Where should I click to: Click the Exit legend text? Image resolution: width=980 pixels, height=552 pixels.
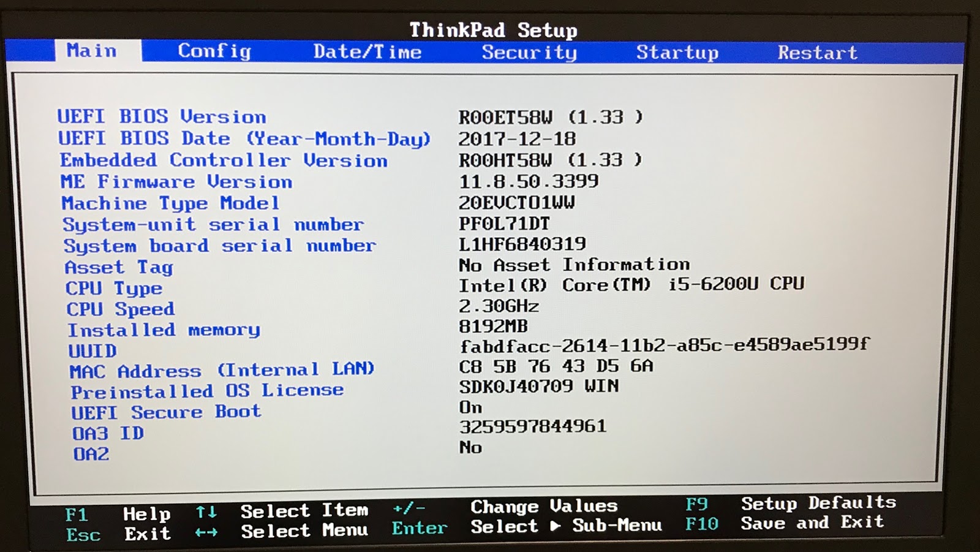click(x=148, y=534)
